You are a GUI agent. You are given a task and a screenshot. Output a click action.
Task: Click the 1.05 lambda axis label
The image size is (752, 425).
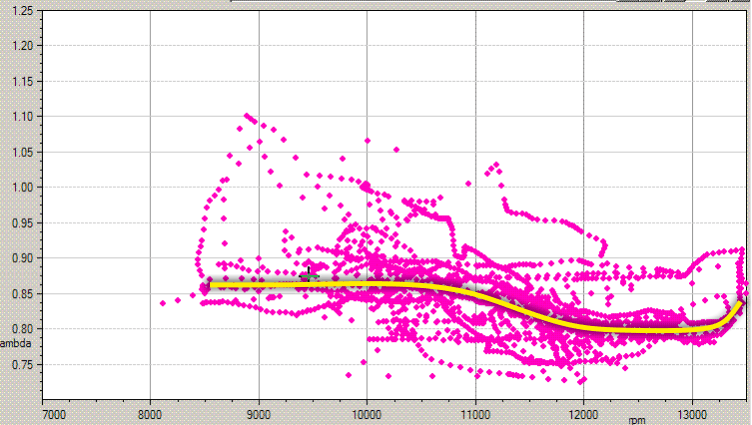point(23,152)
